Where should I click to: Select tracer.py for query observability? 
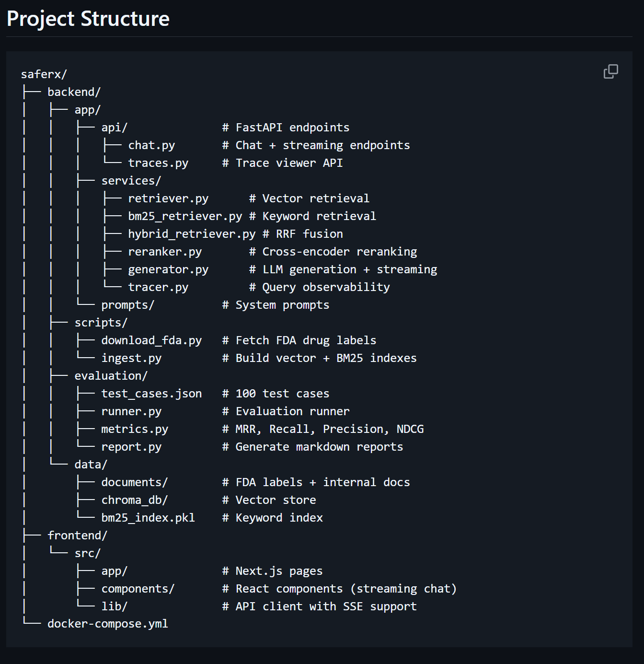coord(158,287)
